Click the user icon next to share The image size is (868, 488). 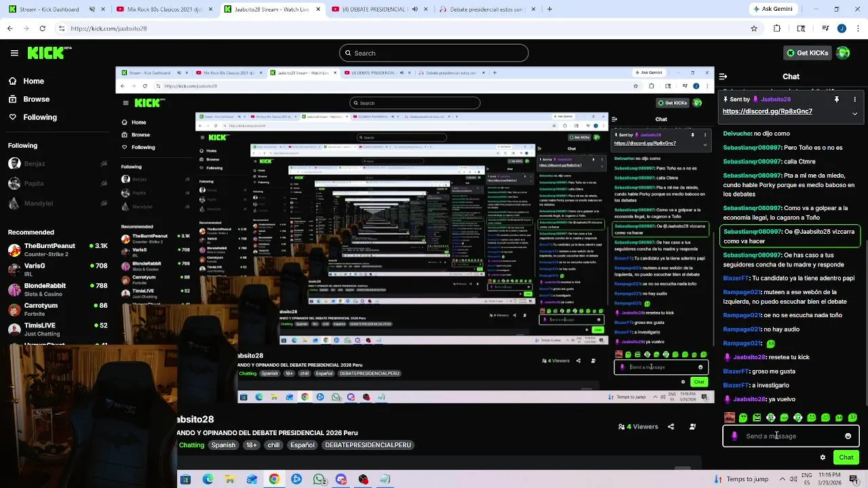[x=692, y=426]
